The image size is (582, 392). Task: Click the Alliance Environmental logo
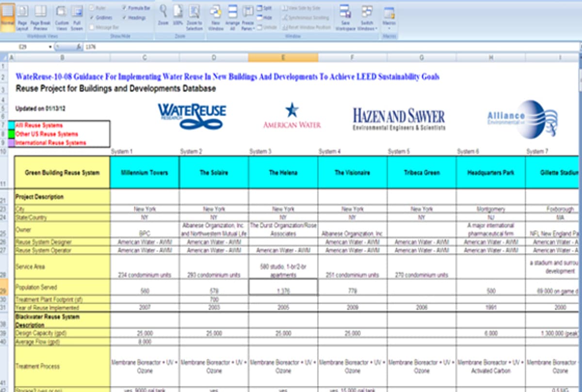(x=522, y=119)
